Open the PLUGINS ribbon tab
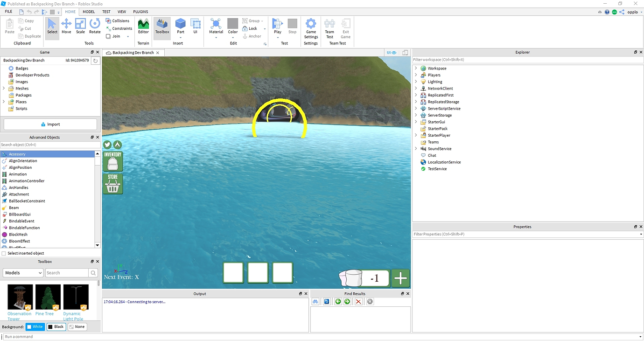 pos(140,12)
